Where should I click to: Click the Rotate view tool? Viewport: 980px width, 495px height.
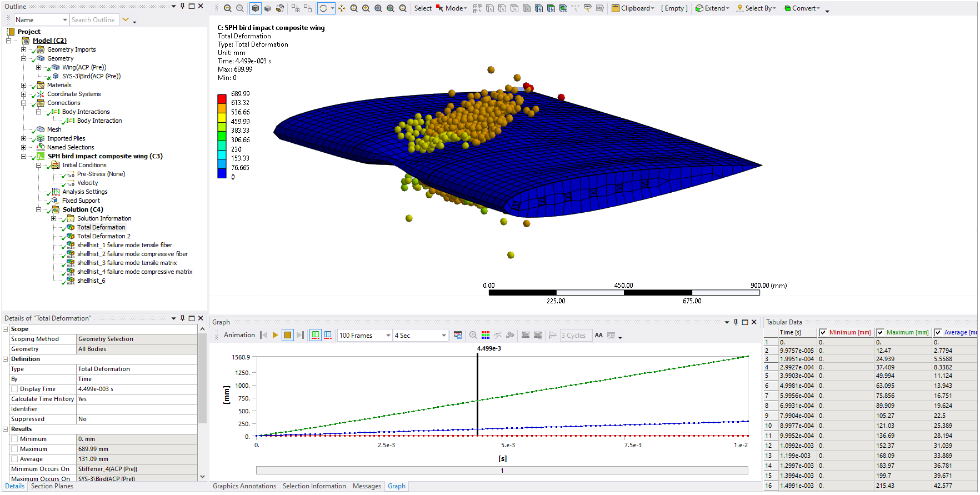(x=323, y=8)
